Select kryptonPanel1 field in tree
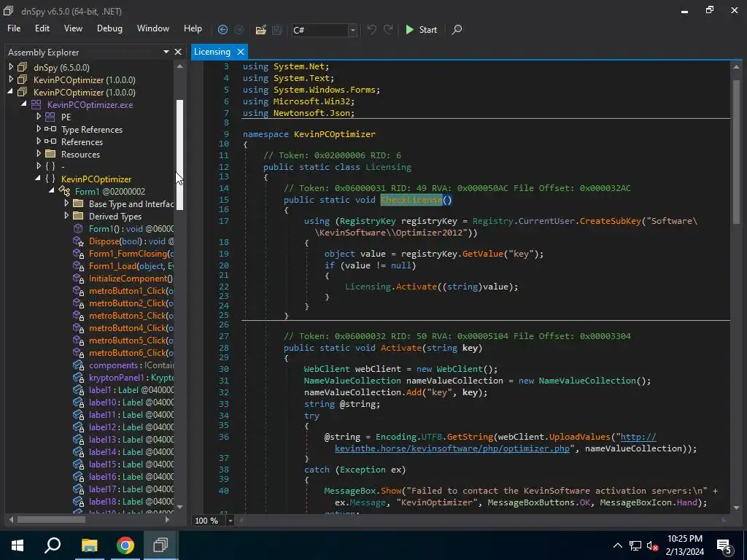Image resolution: width=747 pixels, height=560 pixels. coord(131,377)
